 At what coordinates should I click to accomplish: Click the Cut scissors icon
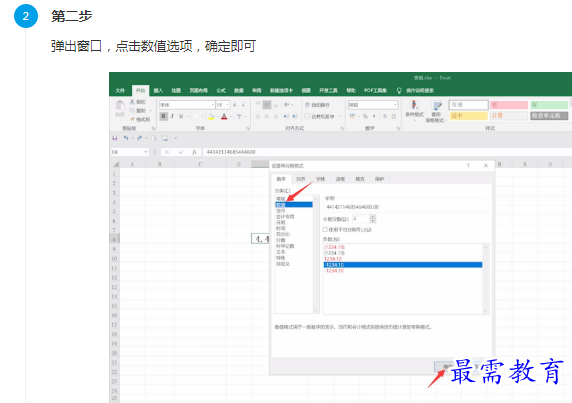[x=132, y=102]
